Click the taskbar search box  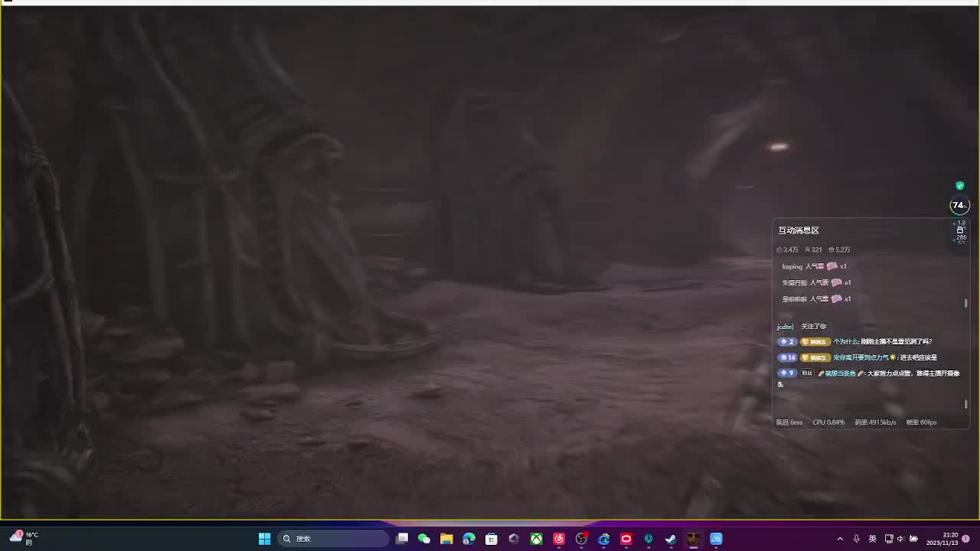333,539
